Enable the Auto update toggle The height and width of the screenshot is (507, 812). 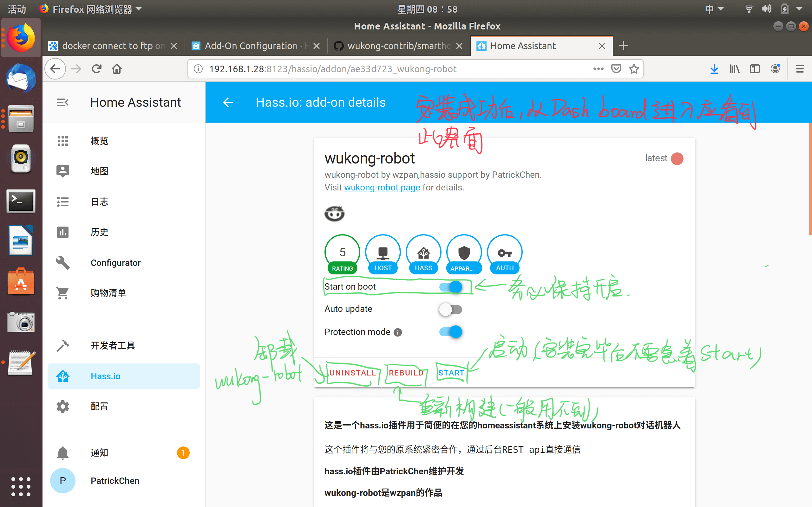[x=451, y=310]
